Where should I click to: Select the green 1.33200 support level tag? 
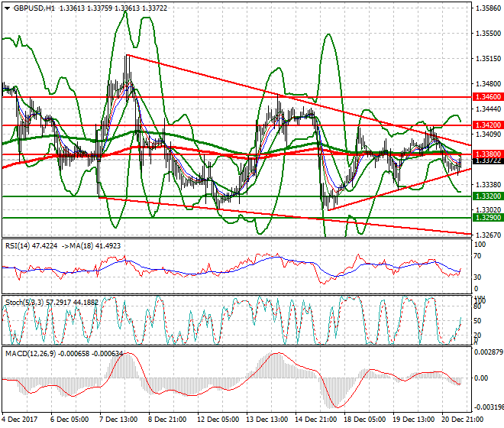pos(488,196)
